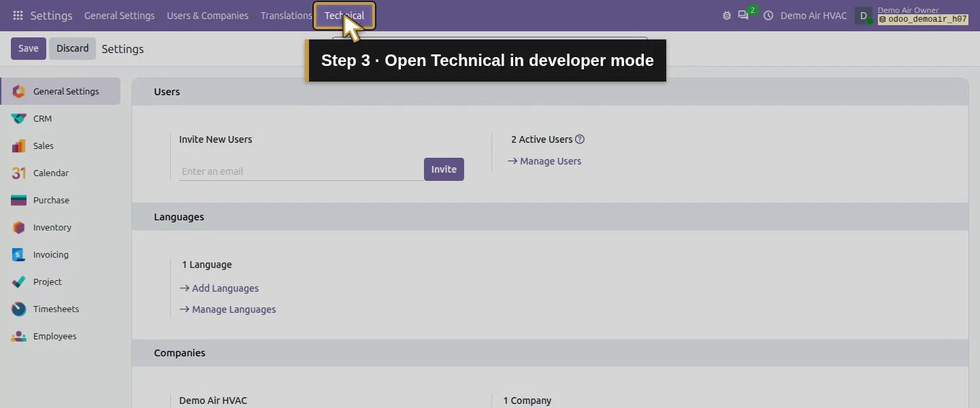Viewport: 980px width, 408px height.
Task: Open the user avatar menu
Action: [x=864, y=16]
